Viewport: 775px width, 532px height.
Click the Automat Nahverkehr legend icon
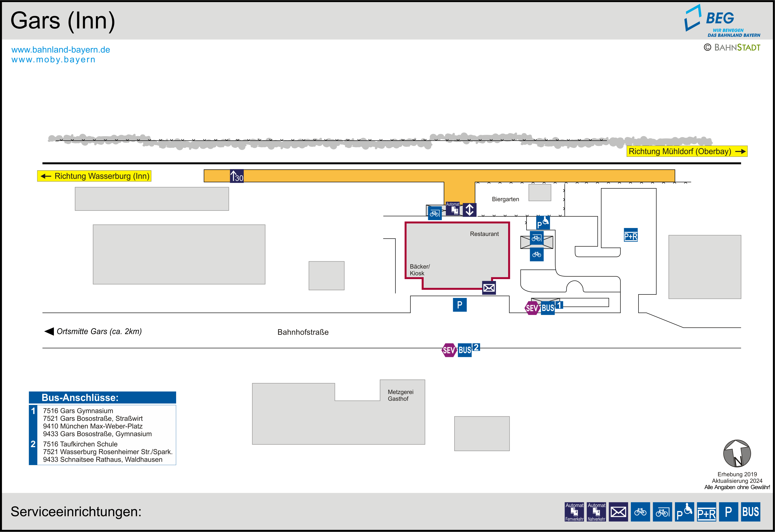pyautogui.click(x=596, y=512)
